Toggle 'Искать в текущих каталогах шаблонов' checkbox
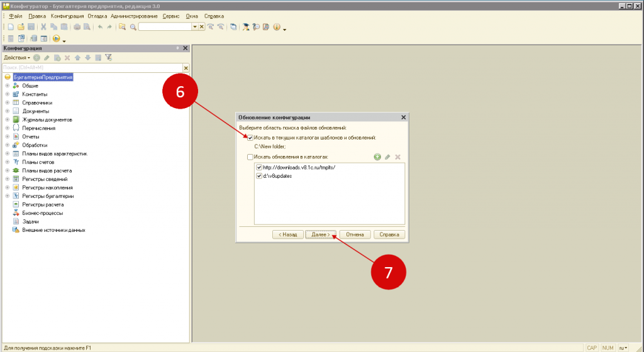Screen dimensions: 644x352 point(250,138)
